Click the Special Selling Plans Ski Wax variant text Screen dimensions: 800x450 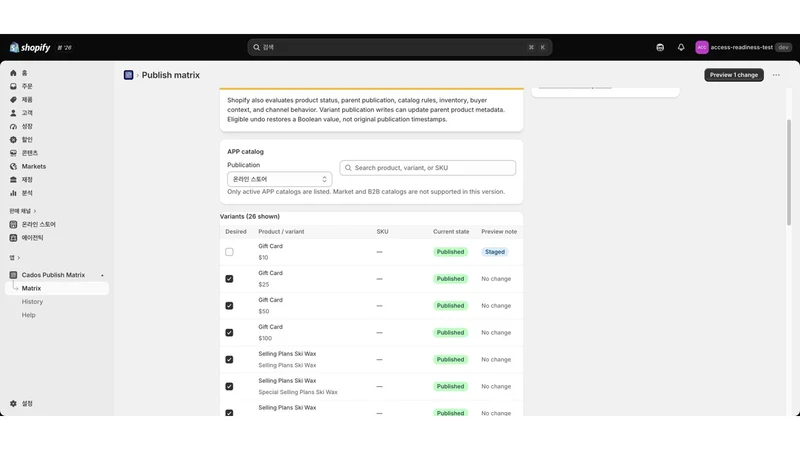tap(298, 392)
